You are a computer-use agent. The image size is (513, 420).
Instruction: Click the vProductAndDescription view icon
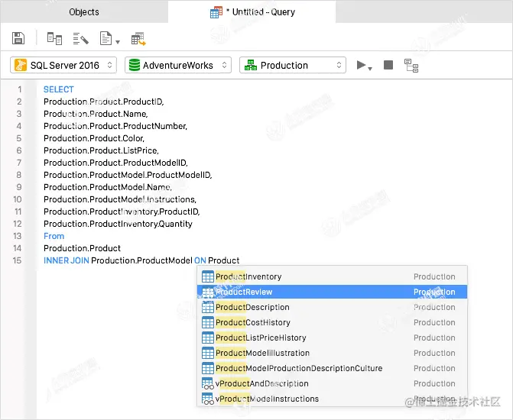click(208, 383)
